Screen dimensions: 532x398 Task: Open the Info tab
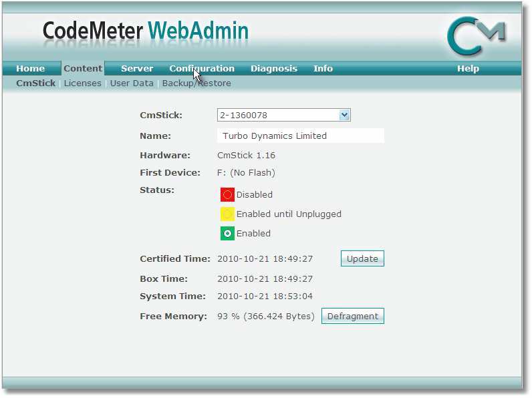[x=323, y=69]
